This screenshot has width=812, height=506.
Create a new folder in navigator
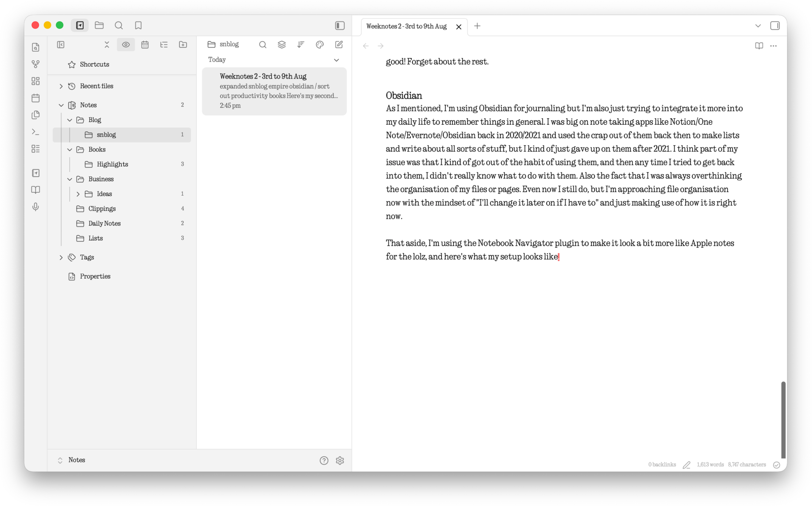click(x=183, y=44)
